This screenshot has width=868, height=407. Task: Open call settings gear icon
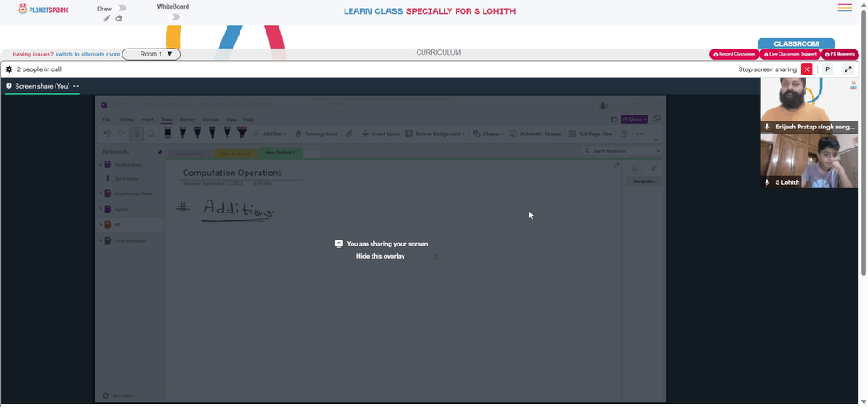point(9,69)
